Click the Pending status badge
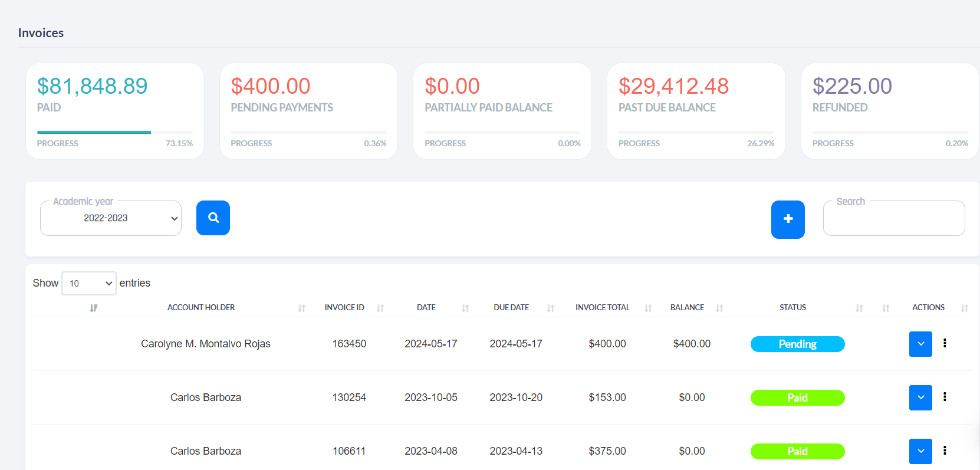This screenshot has height=470, width=980. coord(798,344)
